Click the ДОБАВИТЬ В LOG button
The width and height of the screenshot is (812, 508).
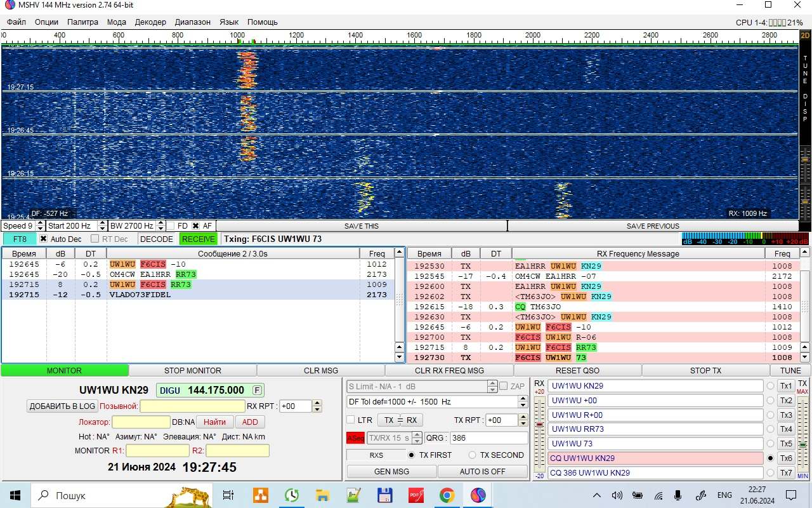point(62,406)
